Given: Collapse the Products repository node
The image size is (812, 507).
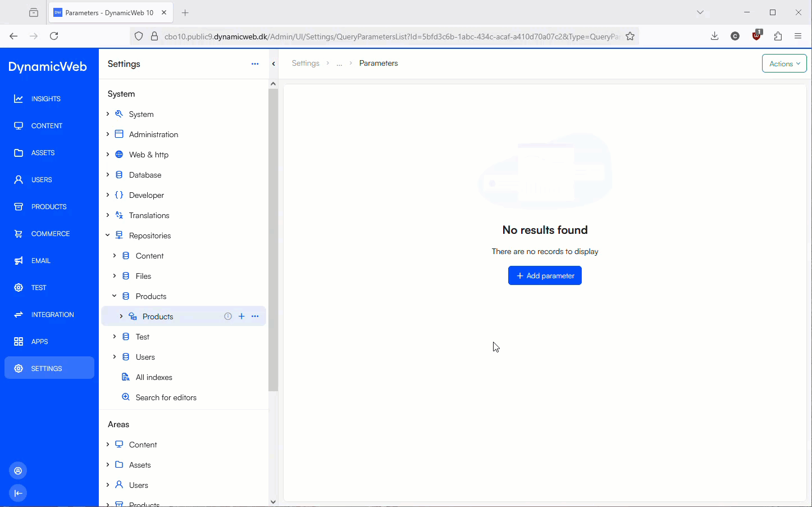Looking at the screenshot, I should (x=114, y=296).
